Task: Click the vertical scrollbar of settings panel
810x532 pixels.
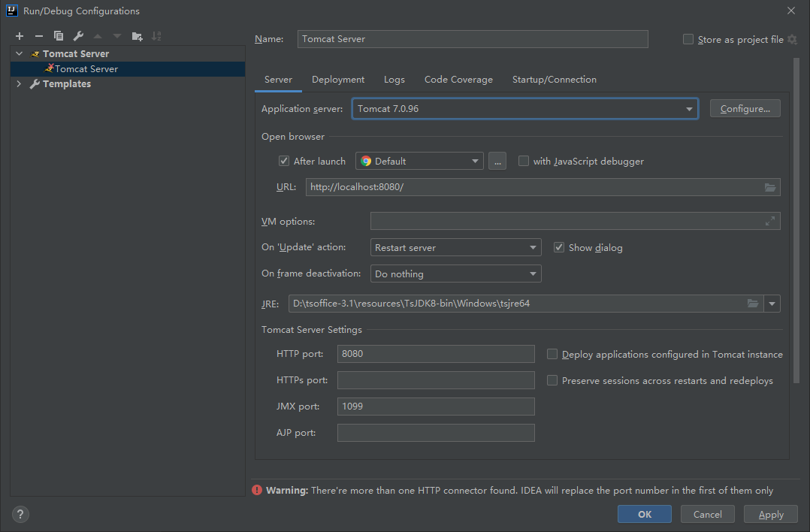Action: pyautogui.click(x=796, y=221)
